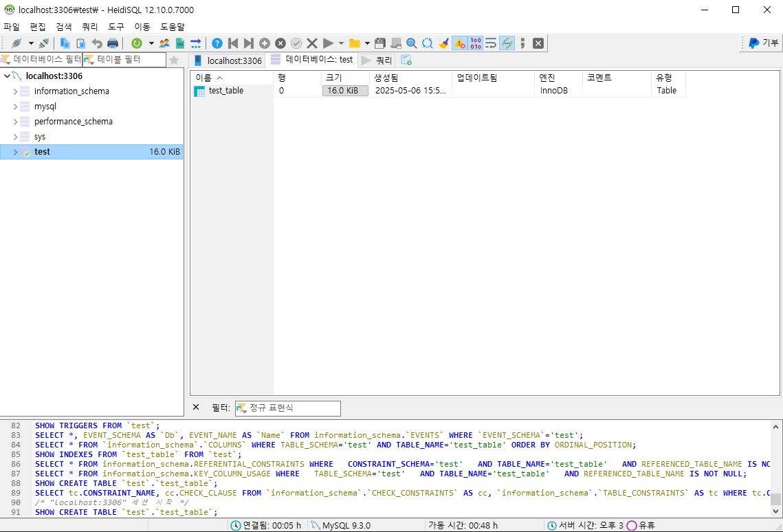Viewport: 783px width, 532px height.
Task: Sort table list by 엔진 column
Action: [558, 78]
